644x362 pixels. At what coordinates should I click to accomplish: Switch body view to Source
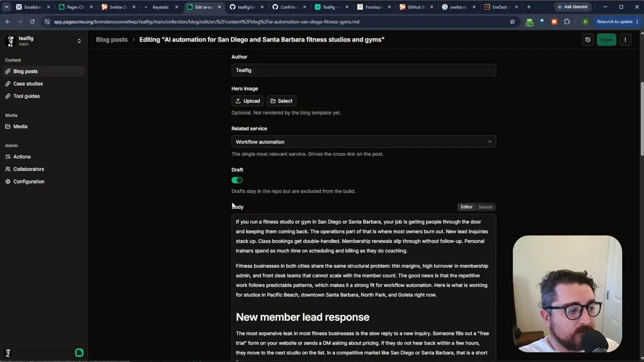tap(485, 207)
